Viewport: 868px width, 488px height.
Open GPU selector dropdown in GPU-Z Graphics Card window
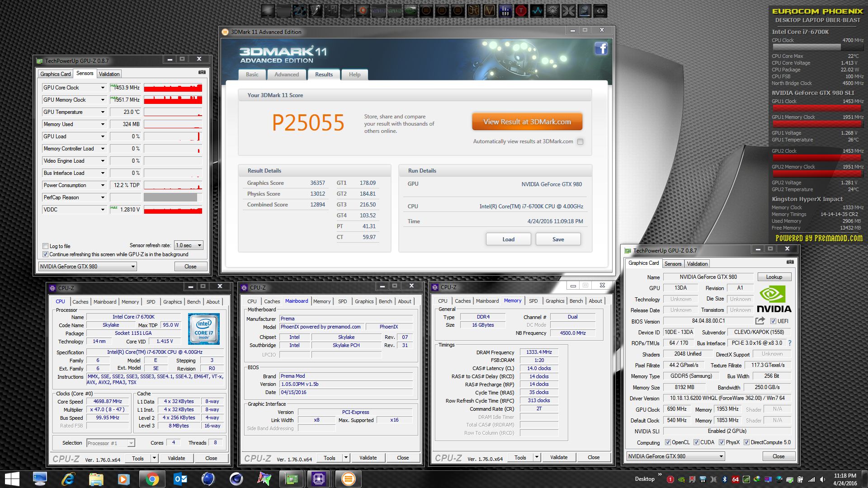coord(676,456)
